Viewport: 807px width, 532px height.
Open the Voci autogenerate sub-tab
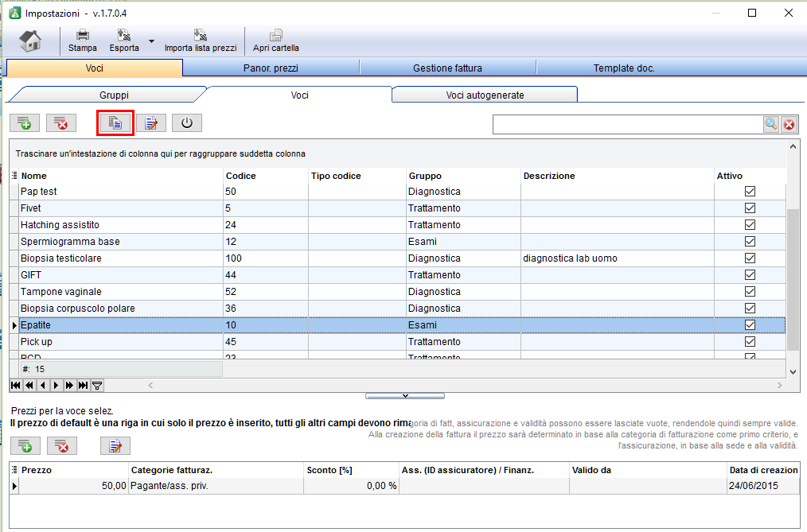485,95
